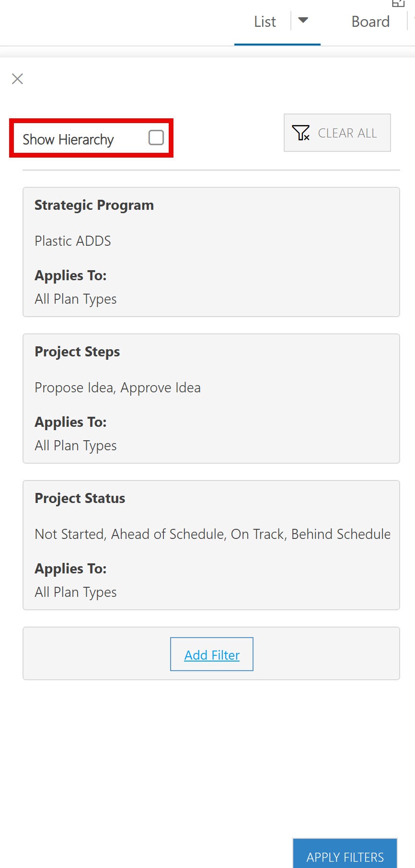Select the Plastic ADDS filter value
The height and width of the screenshot is (868, 415).
(x=73, y=241)
